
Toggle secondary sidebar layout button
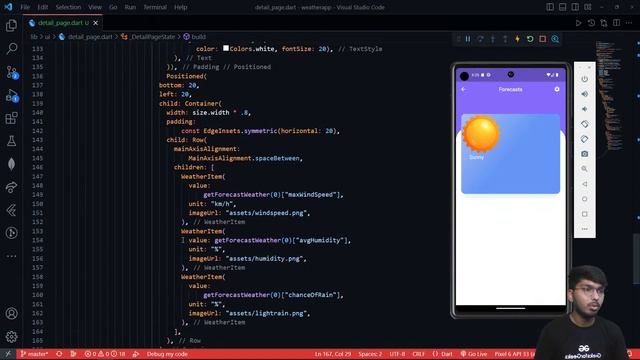coord(575,7)
